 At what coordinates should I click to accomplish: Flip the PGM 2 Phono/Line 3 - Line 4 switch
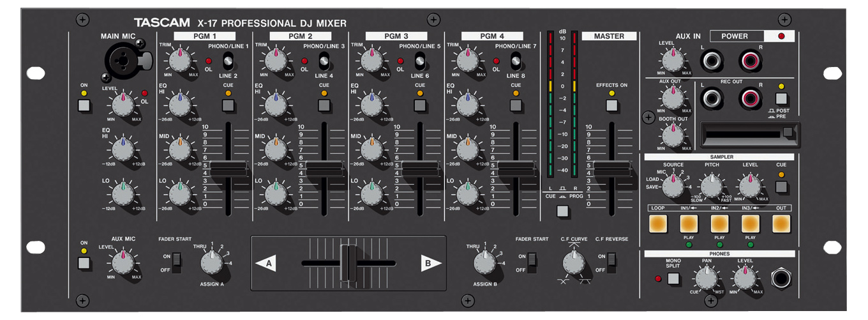(324, 61)
